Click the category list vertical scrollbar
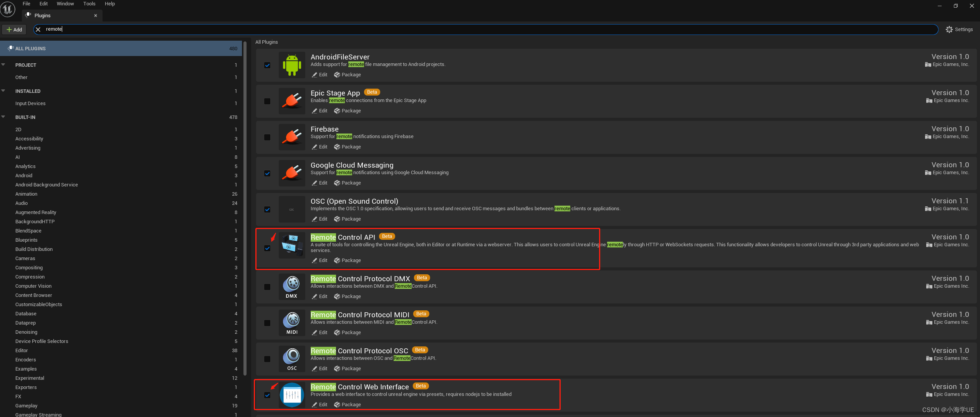The height and width of the screenshot is (417, 980). pyautogui.click(x=245, y=209)
